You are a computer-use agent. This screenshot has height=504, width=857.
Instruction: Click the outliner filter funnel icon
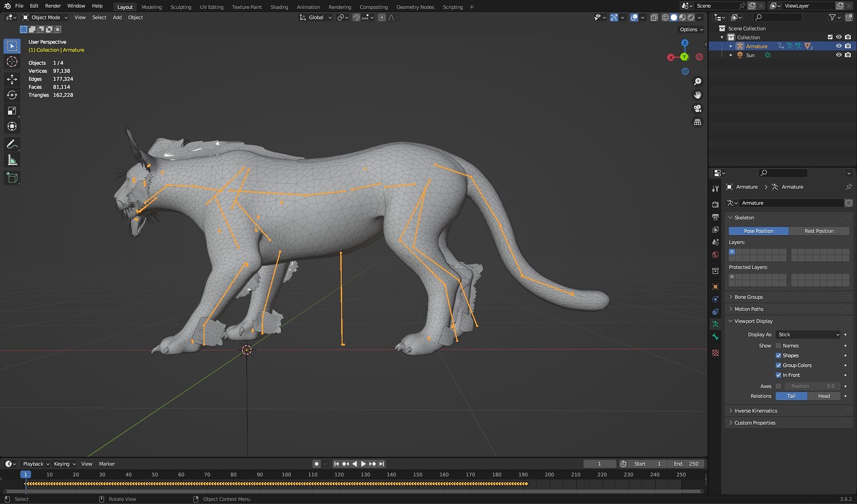[832, 18]
